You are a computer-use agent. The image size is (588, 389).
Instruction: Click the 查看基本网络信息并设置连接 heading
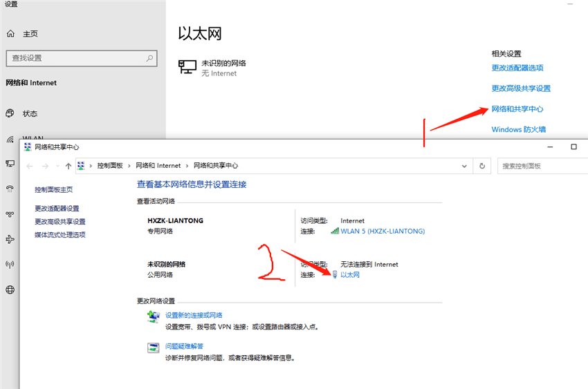192,184
